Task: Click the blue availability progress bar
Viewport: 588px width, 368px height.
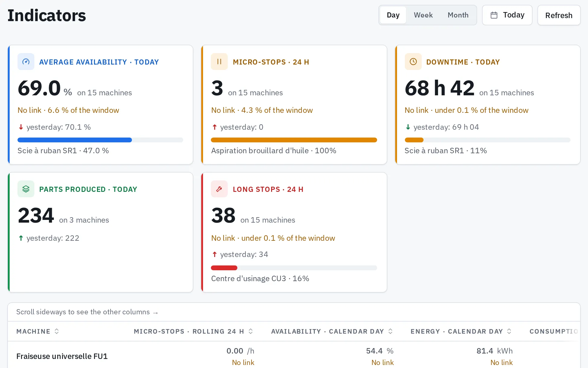Action: point(100,140)
